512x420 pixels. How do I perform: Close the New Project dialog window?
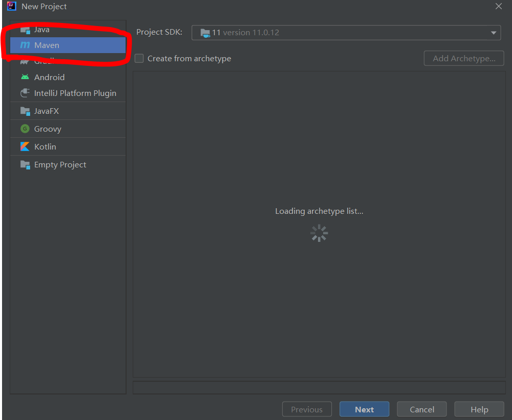tap(499, 6)
